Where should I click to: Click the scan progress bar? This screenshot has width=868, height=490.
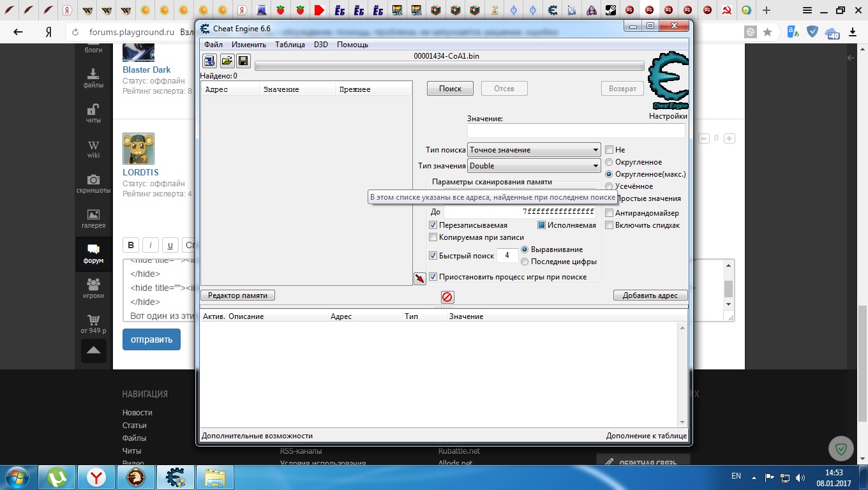(x=449, y=66)
